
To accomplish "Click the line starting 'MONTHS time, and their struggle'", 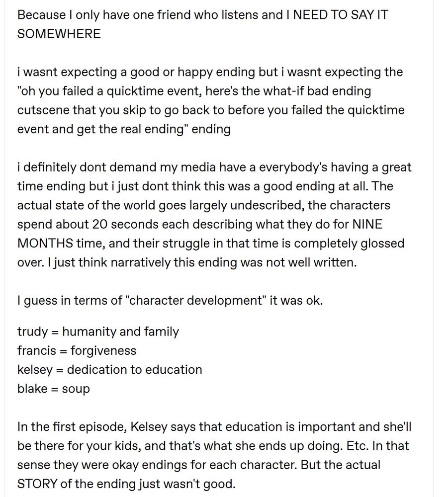I will tap(211, 243).
